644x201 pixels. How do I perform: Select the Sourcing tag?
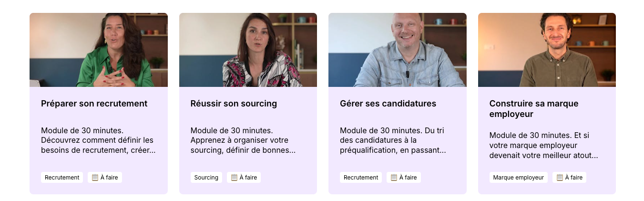pos(206,178)
